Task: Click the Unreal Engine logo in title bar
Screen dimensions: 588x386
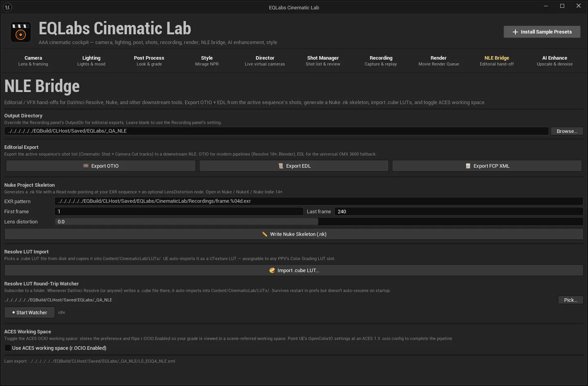Action: pos(7,7)
